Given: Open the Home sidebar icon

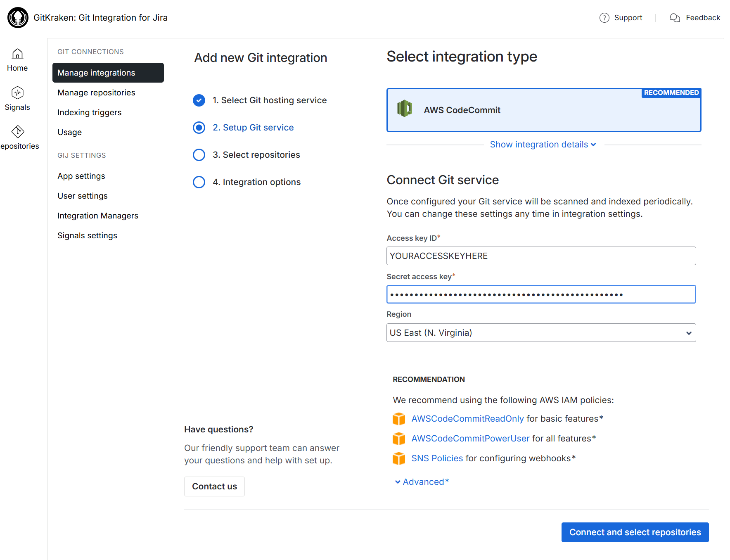Looking at the screenshot, I should [17, 54].
